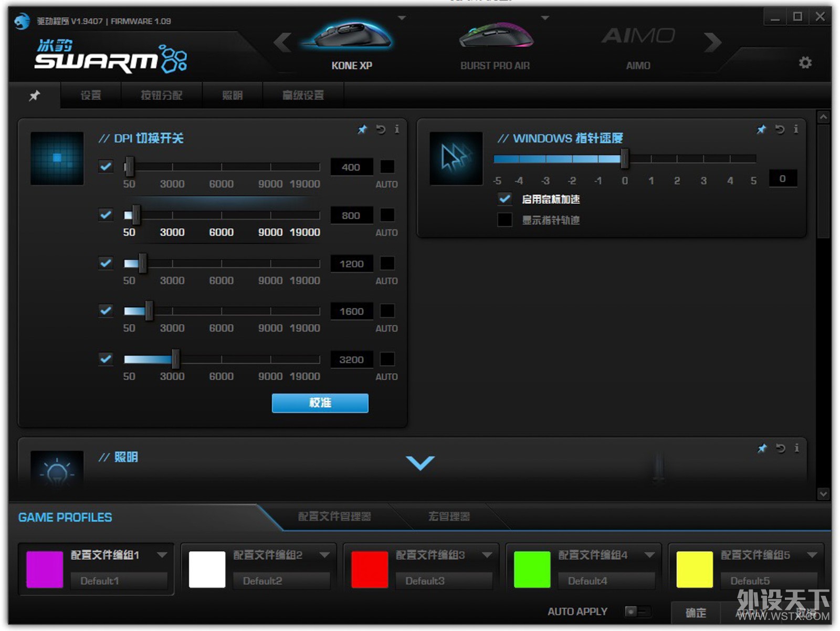Click the DPI grid panel icon

click(57, 158)
